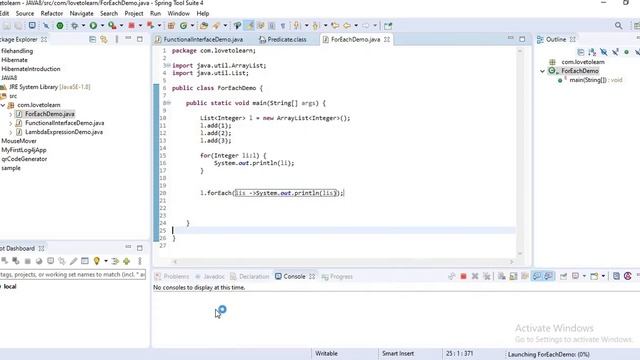Click the Relaunch icon beside main toolbar Stop

(x=151, y=26)
